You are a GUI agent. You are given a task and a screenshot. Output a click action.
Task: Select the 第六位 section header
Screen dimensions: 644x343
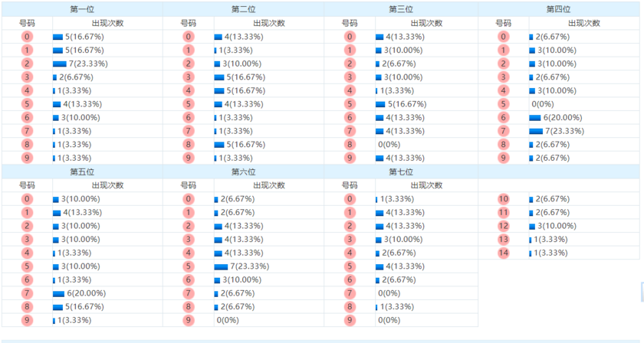tap(243, 172)
